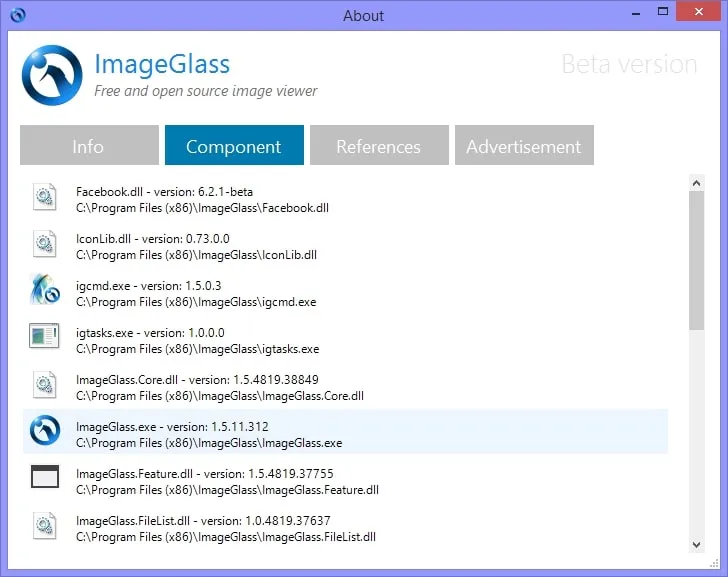Select 'ImageGlass.FileList.dll - version: 1.0.4819.37637' line
Screen dimensions: 728x577
click(x=203, y=521)
